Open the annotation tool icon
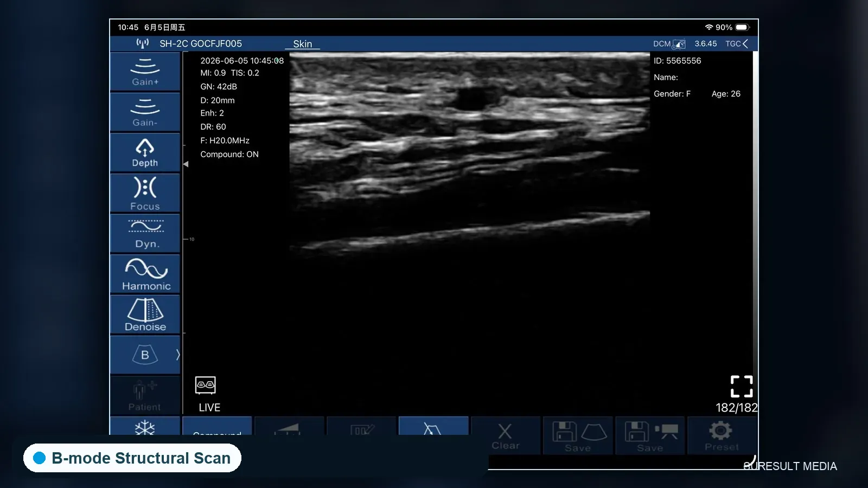Viewport: 868px width, 488px height. coord(362,426)
